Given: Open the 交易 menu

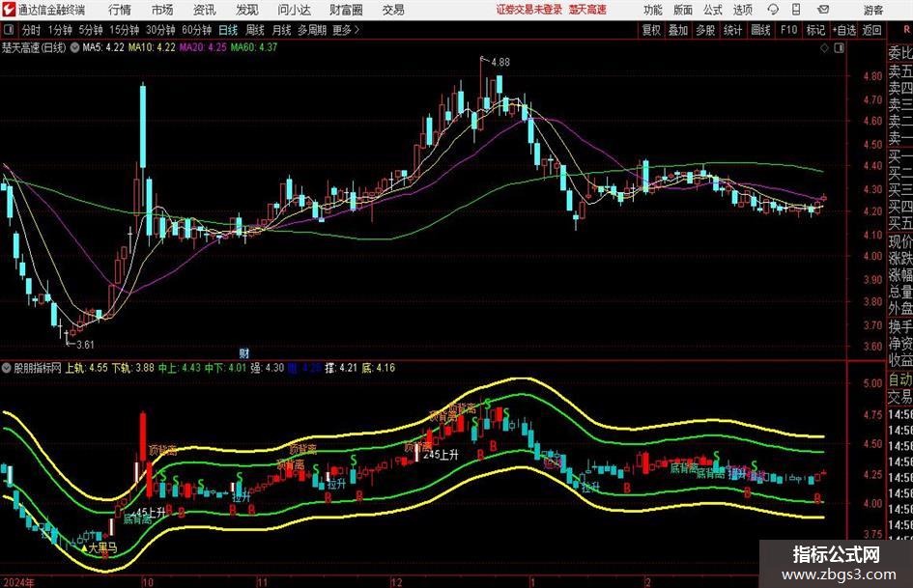Looking at the screenshot, I should (393, 10).
